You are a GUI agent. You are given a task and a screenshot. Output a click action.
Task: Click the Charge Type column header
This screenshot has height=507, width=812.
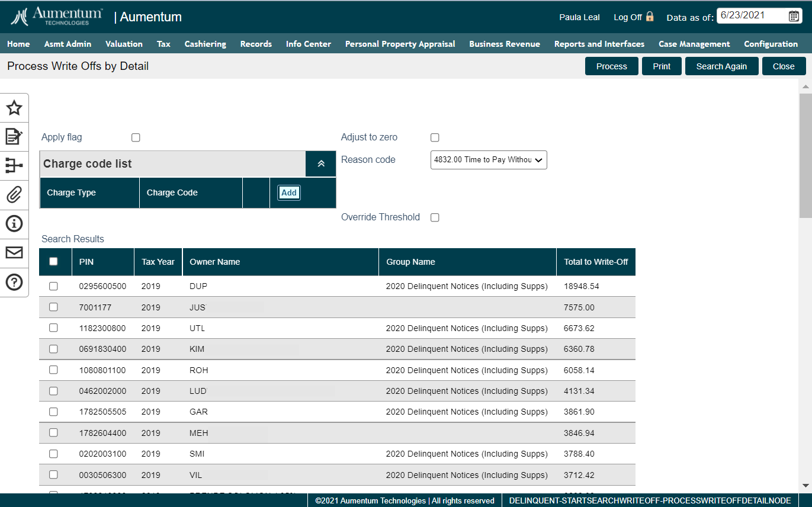point(89,192)
